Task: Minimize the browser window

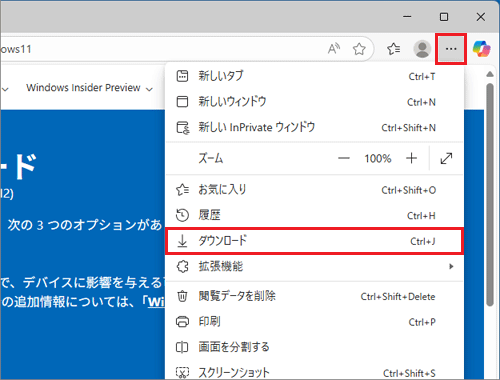Action: tap(407, 16)
